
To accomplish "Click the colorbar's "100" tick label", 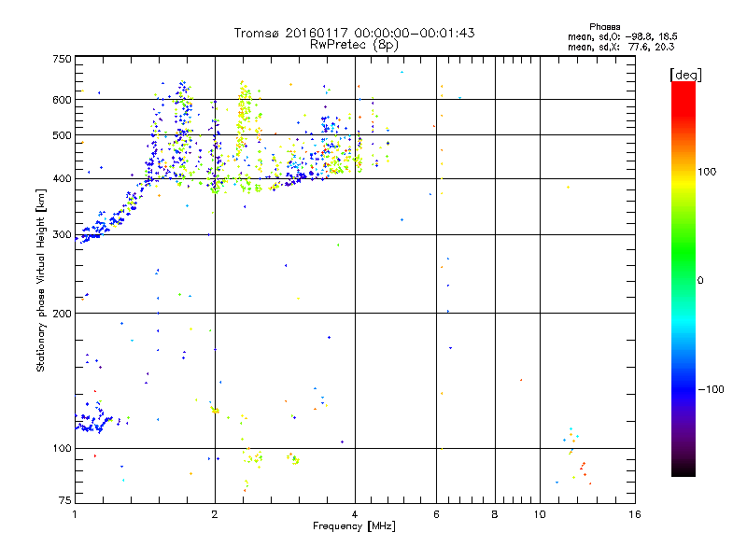I will pos(707,172).
